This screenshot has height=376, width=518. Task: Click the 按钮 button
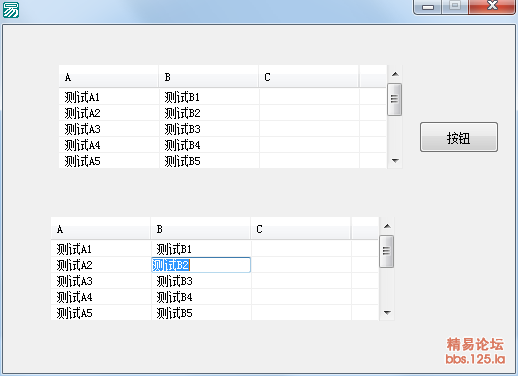click(x=459, y=137)
